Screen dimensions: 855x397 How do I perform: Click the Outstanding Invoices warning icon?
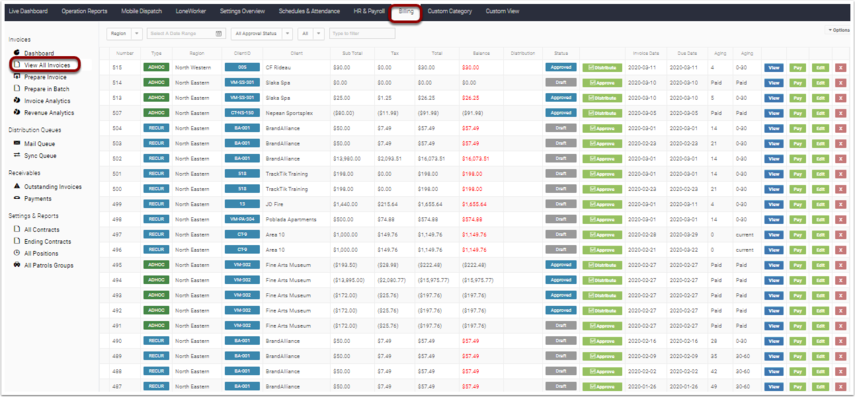(x=16, y=187)
